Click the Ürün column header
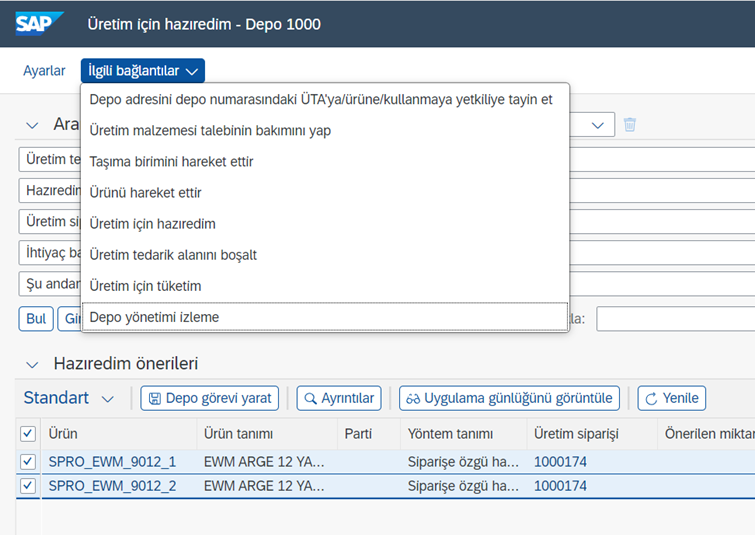Screen dimensions: 755x535 click(119, 434)
